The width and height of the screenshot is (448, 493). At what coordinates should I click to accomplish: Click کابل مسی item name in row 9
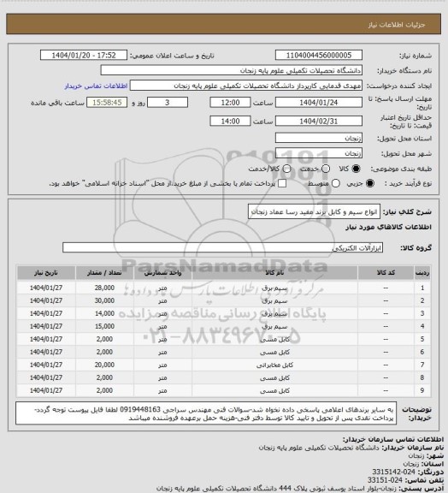[x=274, y=391]
